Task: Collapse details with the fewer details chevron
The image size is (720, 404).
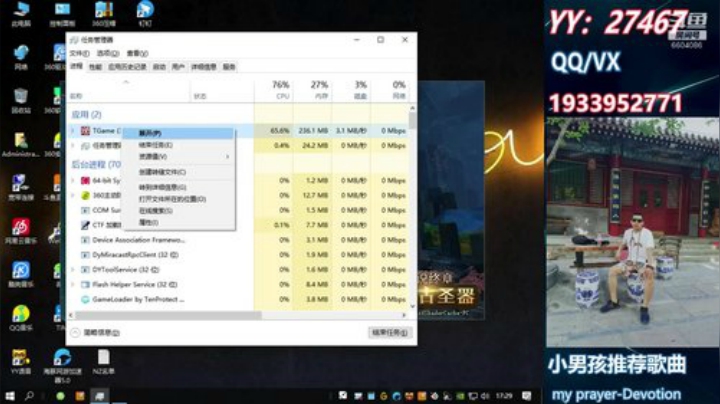Action: tap(75, 332)
